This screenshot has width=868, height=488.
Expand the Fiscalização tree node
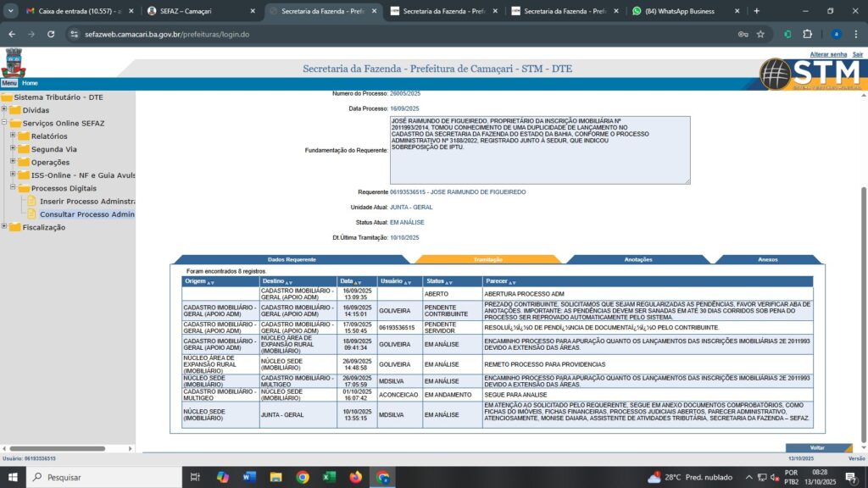[x=4, y=227]
